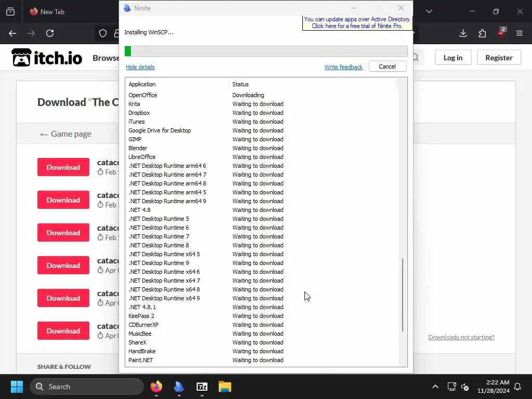Click the Ninite taskbar icon
Screen dimensions: 532x399
tap(179, 387)
